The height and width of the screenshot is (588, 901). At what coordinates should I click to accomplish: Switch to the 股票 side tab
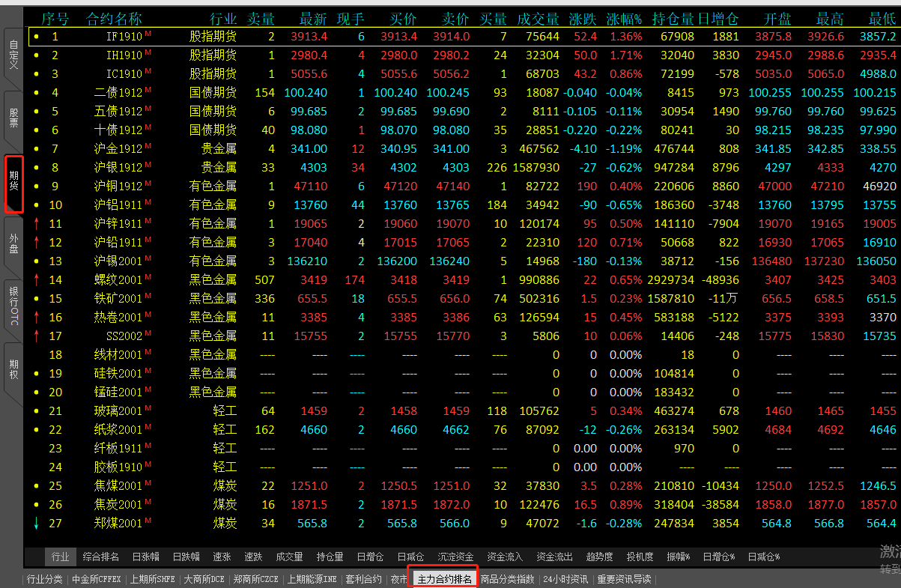[13, 119]
